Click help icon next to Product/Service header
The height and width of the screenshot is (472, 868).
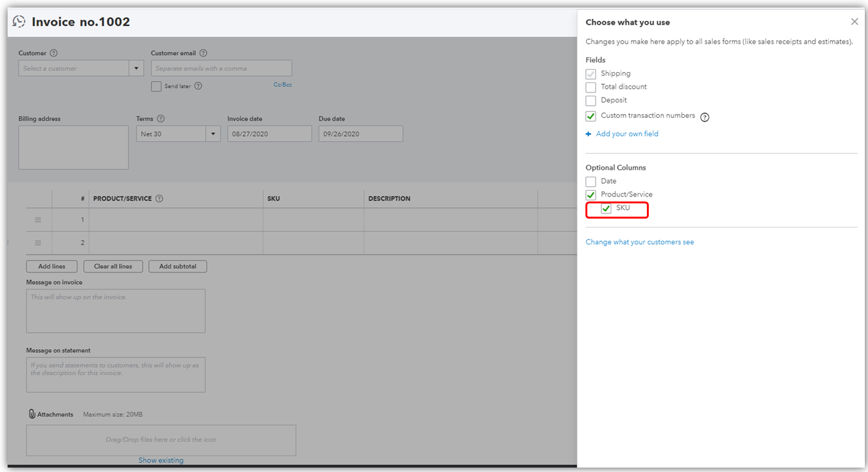160,198
